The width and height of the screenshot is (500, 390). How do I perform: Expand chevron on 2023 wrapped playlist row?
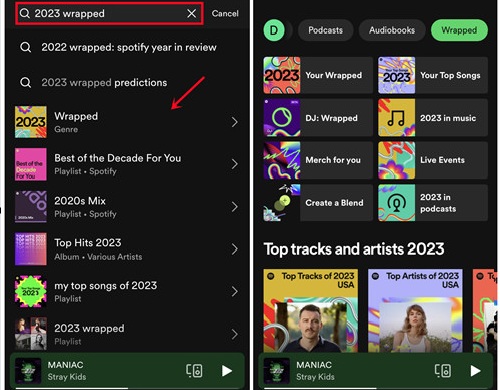(x=235, y=334)
